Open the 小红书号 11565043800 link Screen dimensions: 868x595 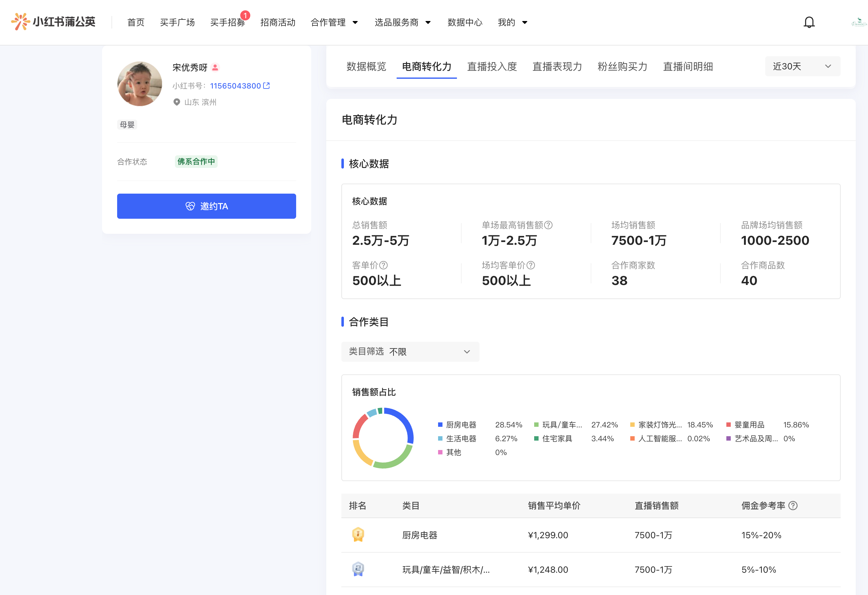[x=235, y=86]
